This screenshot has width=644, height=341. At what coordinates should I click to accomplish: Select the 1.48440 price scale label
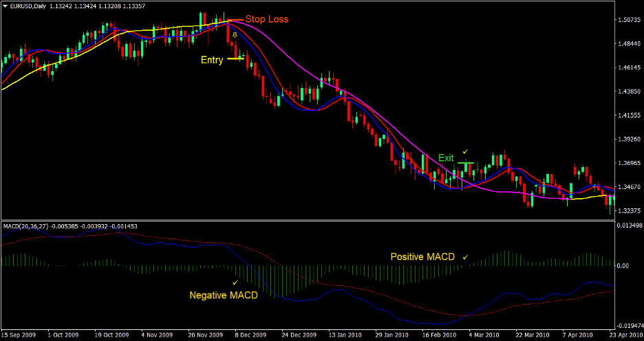click(x=629, y=43)
